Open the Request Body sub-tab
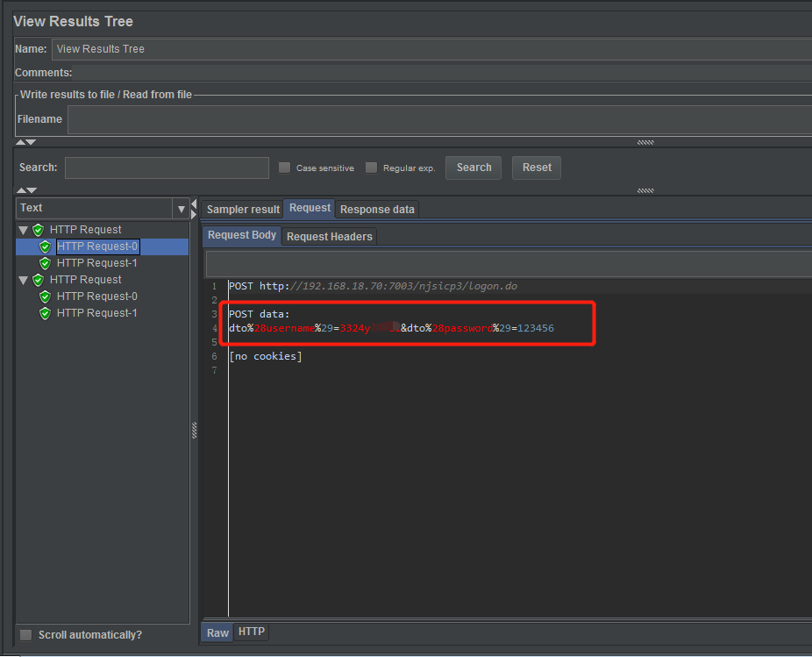 (x=242, y=235)
